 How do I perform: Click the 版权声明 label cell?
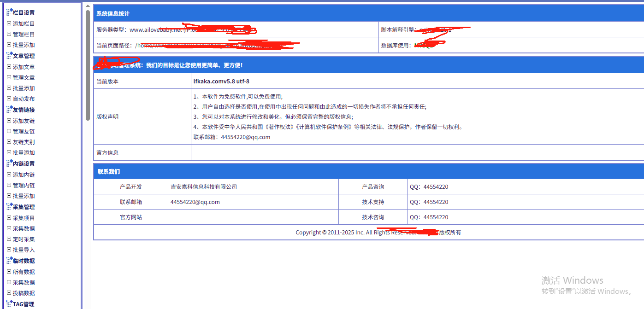(x=142, y=117)
